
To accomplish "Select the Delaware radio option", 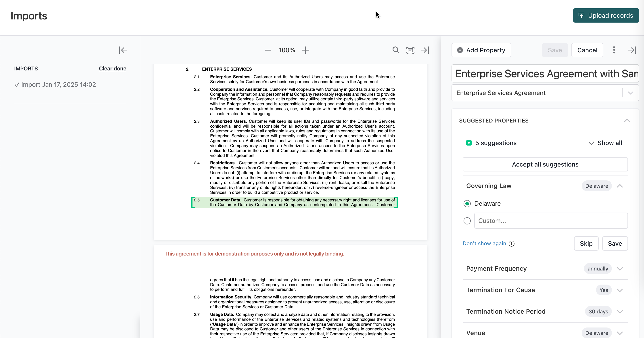I will coord(467,204).
